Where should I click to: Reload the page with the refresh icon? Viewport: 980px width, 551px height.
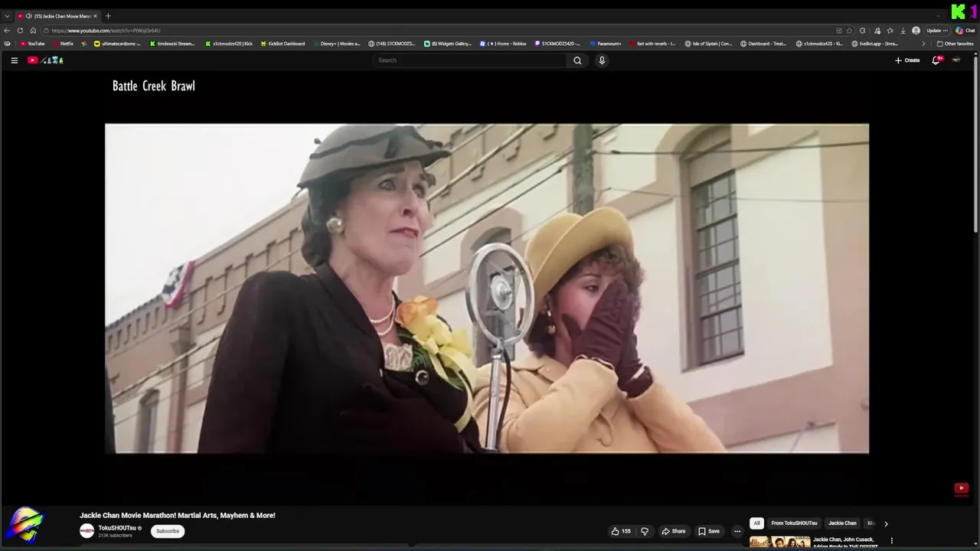20,31
